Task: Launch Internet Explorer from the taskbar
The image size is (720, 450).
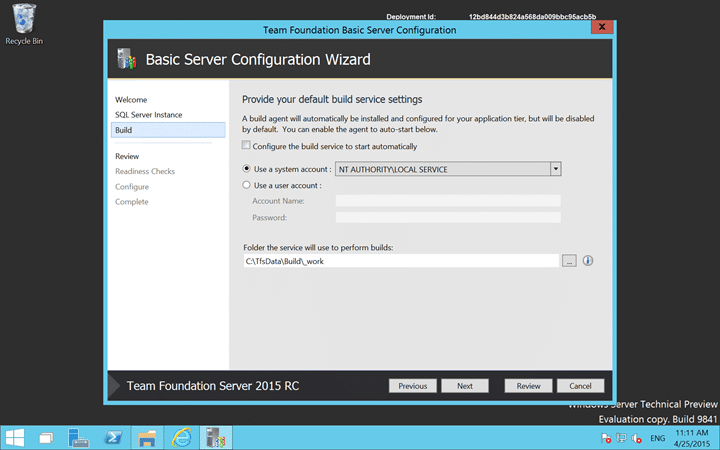Action: (182, 438)
